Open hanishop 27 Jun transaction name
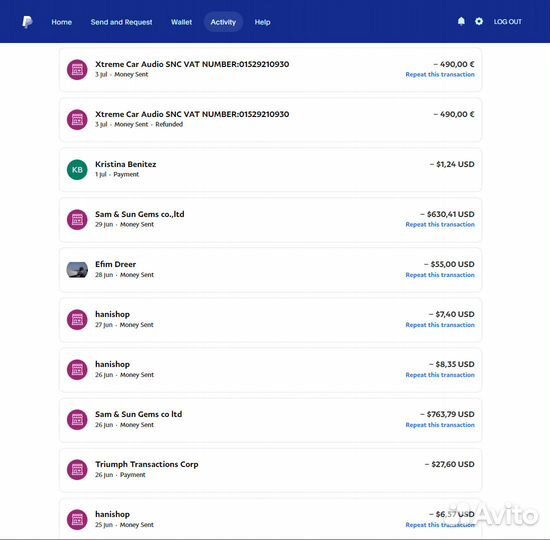550x540 pixels. tap(112, 314)
